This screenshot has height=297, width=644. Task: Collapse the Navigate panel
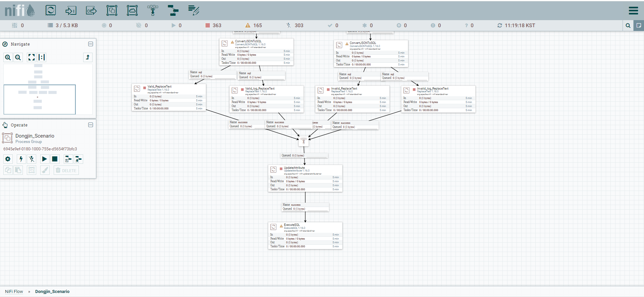[91, 44]
